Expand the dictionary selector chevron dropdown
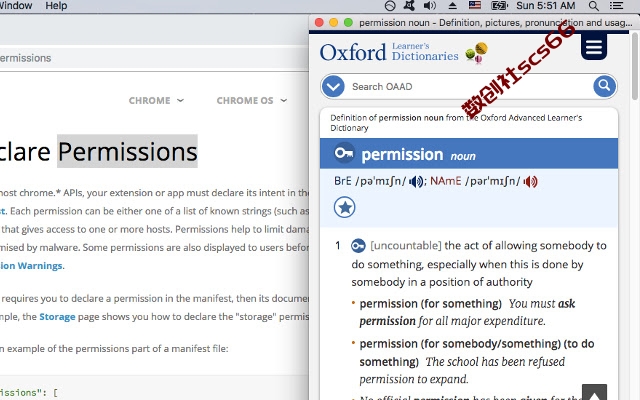The height and width of the screenshot is (400, 640). 333,86
